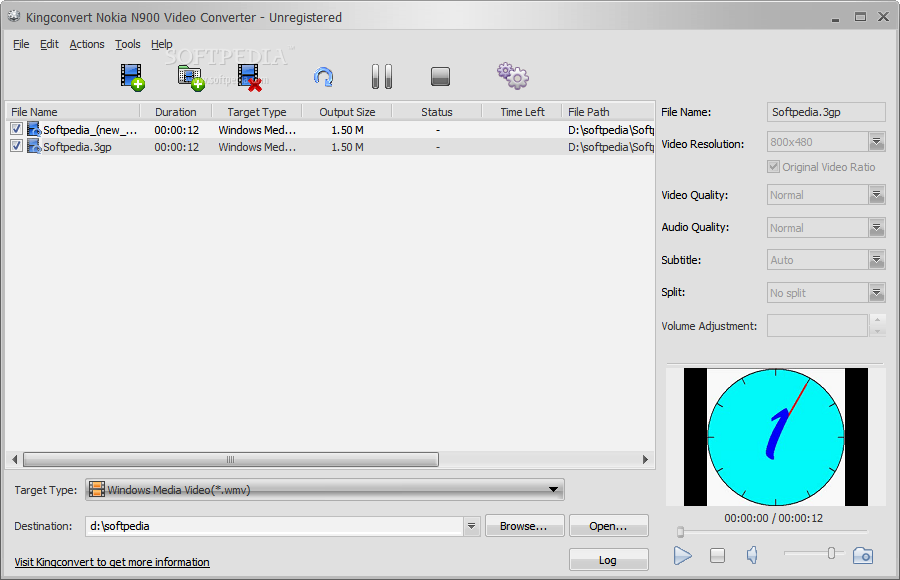Open the Video Resolution dropdown
900x580 pixels.
(876, 141)
